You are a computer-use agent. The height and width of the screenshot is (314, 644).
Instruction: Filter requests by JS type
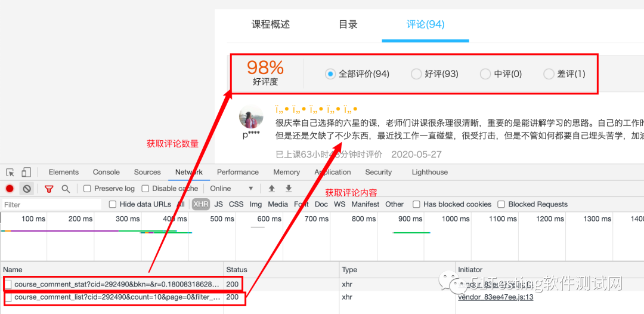[218, 204]
